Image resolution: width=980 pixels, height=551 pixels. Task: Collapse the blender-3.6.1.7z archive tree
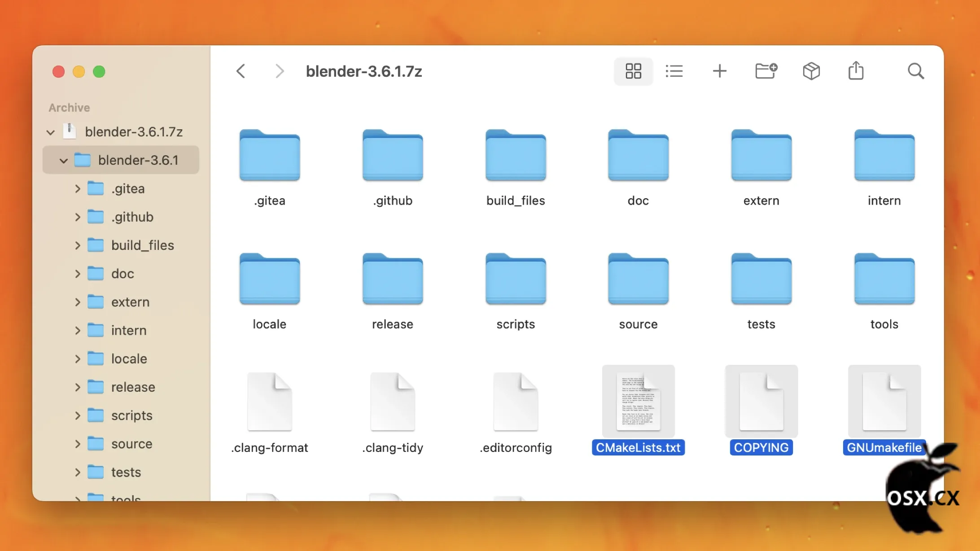click(51, 132)
